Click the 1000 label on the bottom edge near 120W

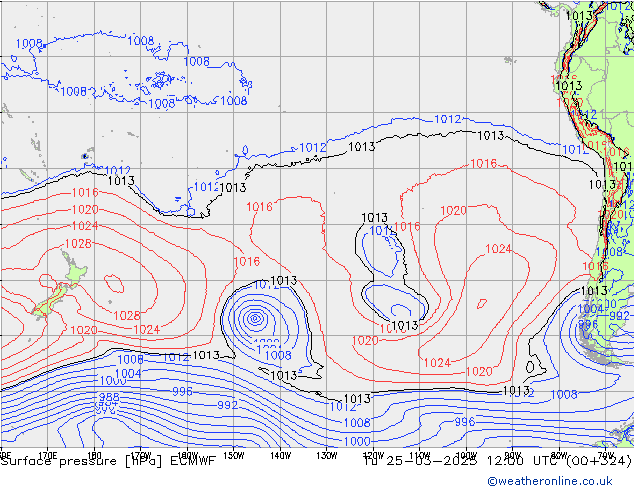[357, 441]
